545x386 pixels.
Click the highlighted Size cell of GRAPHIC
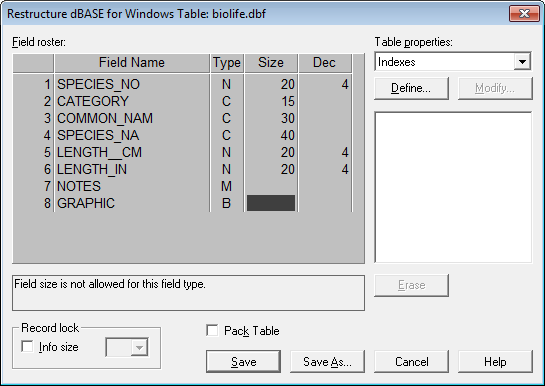click(271, 203)
